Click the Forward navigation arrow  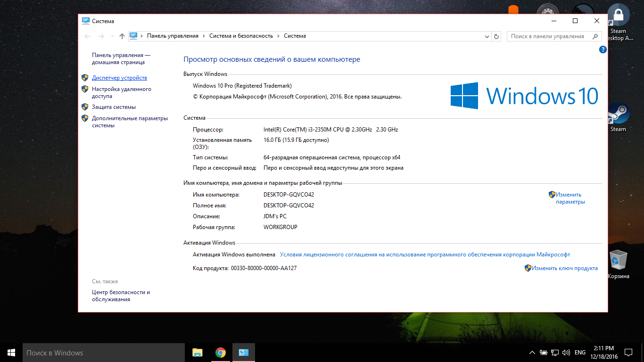click(x=101, y=36)
